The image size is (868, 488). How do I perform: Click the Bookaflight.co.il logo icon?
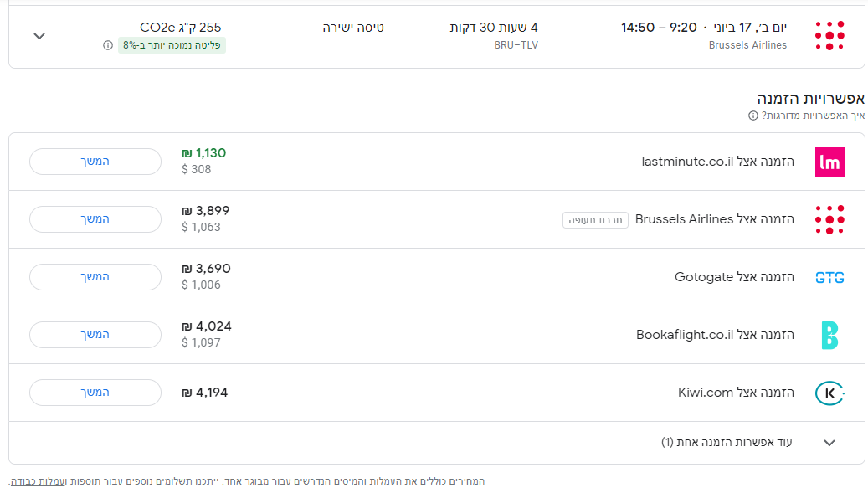[829, 335]
